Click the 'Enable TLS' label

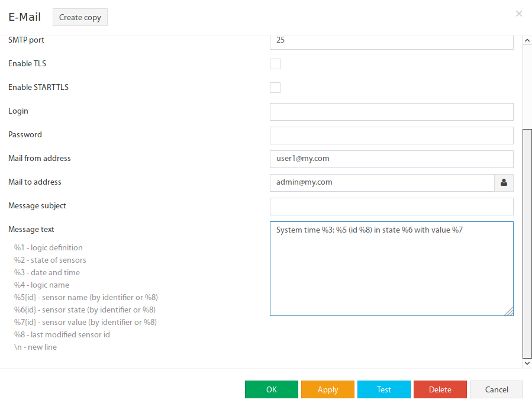pos(27,63)
